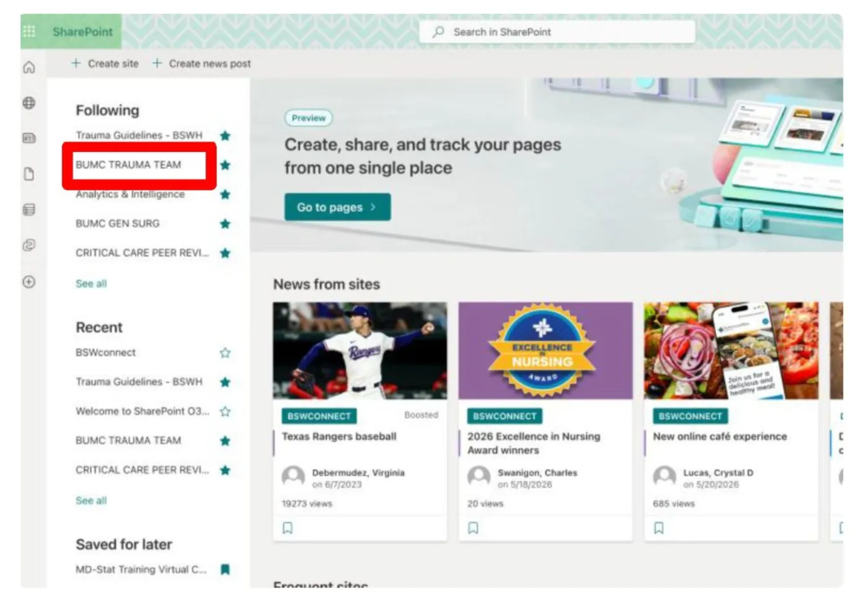This screenshot has width=868, height=613.
Task: Click Lucas, Crystal D's author avatar
Action: pyautogui.click(x=665, y=477)
